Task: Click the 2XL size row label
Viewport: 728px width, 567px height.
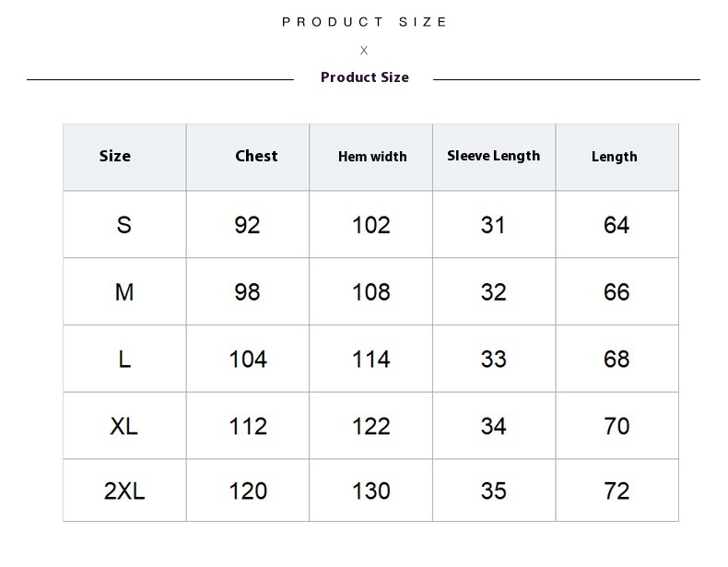Action: click(x=124, y=490)
